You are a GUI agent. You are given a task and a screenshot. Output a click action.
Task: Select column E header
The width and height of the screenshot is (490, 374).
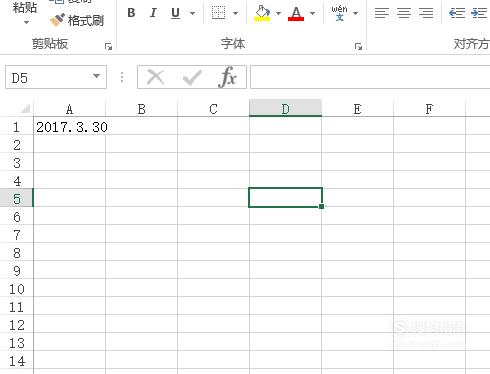(x=357, y=109)
